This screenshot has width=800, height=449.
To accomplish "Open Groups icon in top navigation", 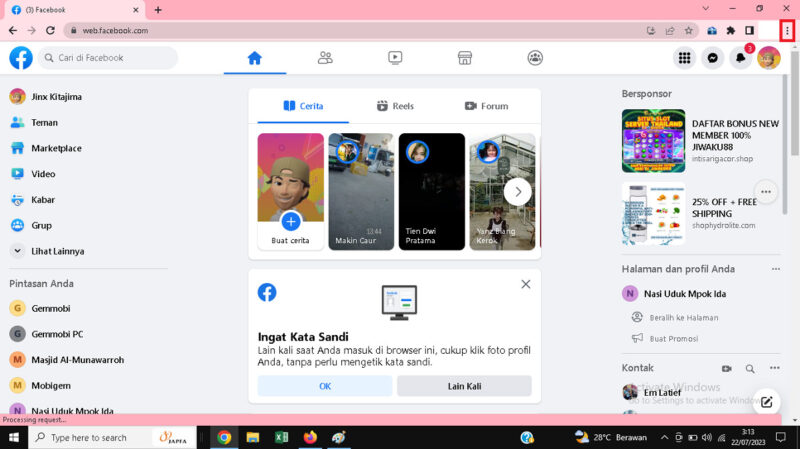I will (x=535, y=58).
